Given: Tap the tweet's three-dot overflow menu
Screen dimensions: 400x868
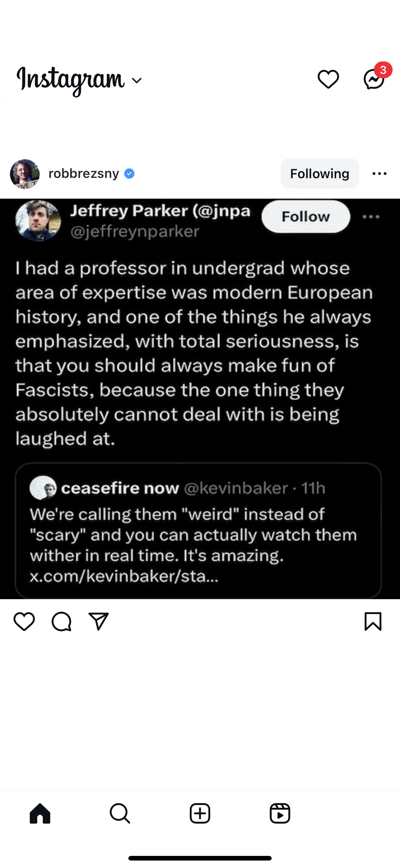Looking at the screenshot, I should [371, 217].
